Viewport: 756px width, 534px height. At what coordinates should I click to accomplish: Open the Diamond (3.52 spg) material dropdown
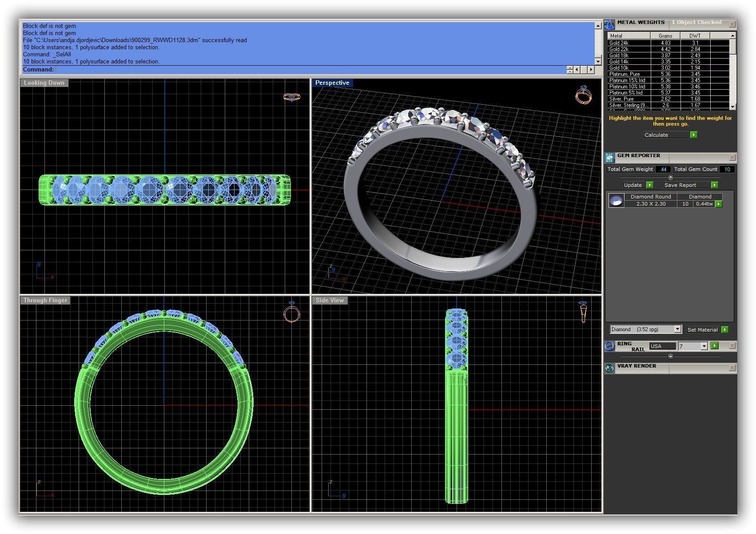coord(677,329)
